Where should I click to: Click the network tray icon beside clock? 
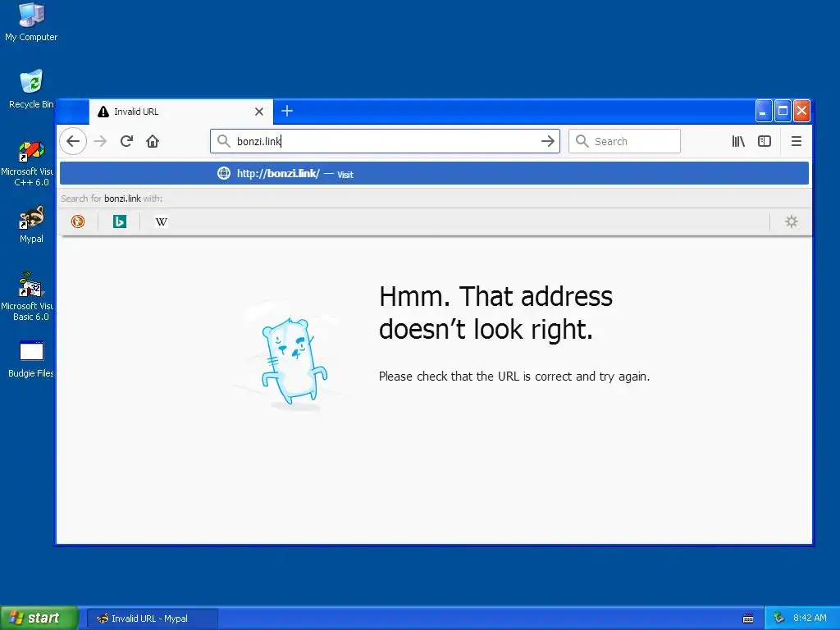(x=778, y=618)
